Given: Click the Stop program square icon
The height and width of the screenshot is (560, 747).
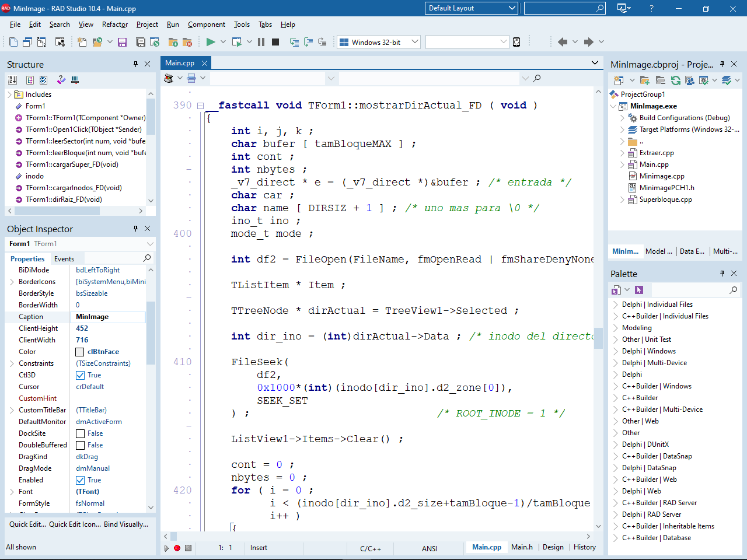Looking at the screenshot, I should [275, 42].
